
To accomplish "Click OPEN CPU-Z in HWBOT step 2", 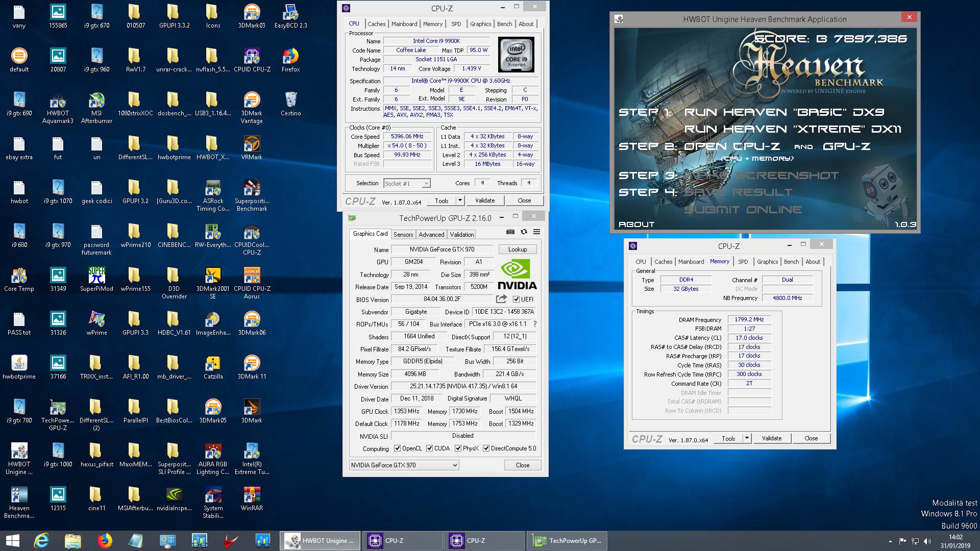I will coord(732,146).
